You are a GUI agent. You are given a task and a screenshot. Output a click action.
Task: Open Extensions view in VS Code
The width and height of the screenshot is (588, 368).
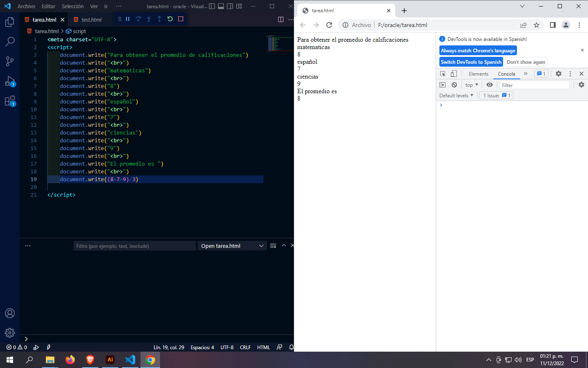(x=10, y=101)
